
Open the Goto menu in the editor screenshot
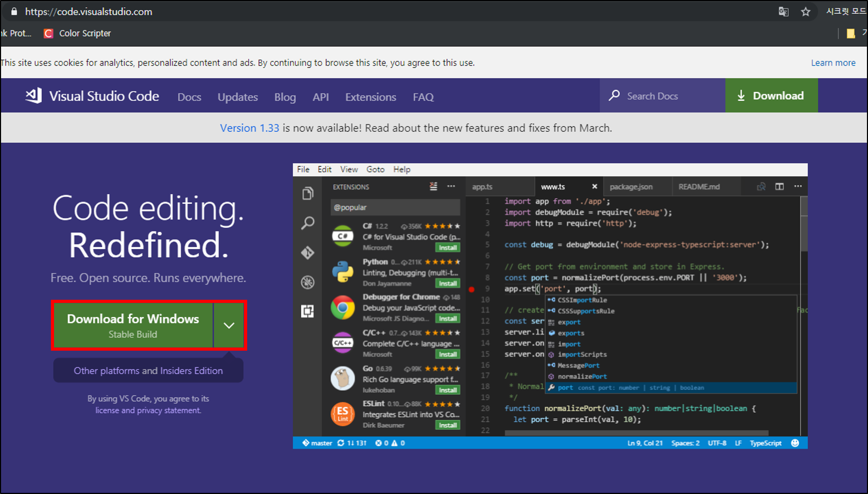(375, 169)
